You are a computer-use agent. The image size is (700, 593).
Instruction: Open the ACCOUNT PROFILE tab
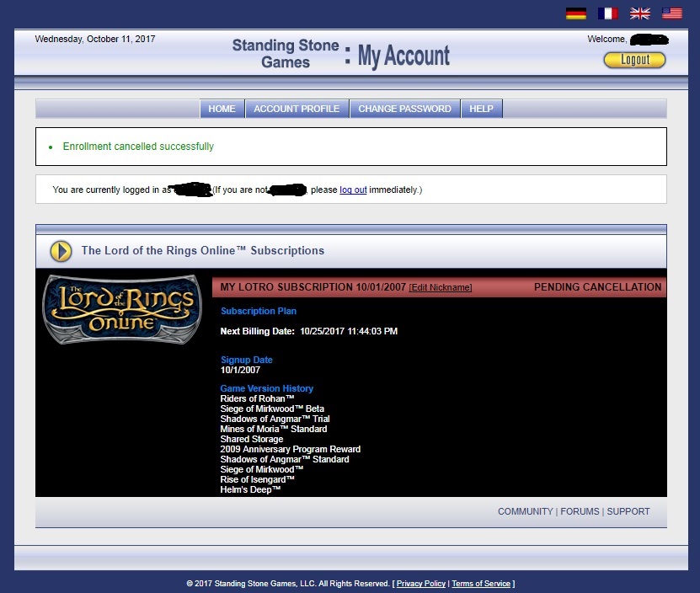(x=297, y=109)
